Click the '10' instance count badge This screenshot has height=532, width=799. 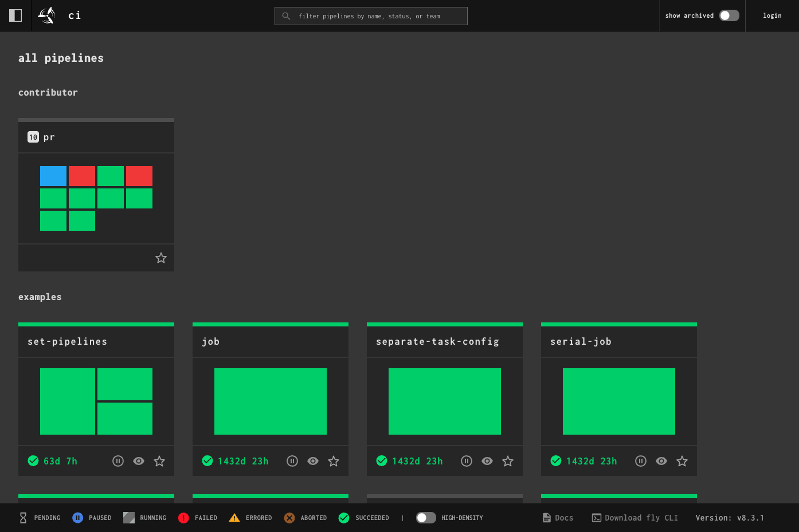coord(33,137)
